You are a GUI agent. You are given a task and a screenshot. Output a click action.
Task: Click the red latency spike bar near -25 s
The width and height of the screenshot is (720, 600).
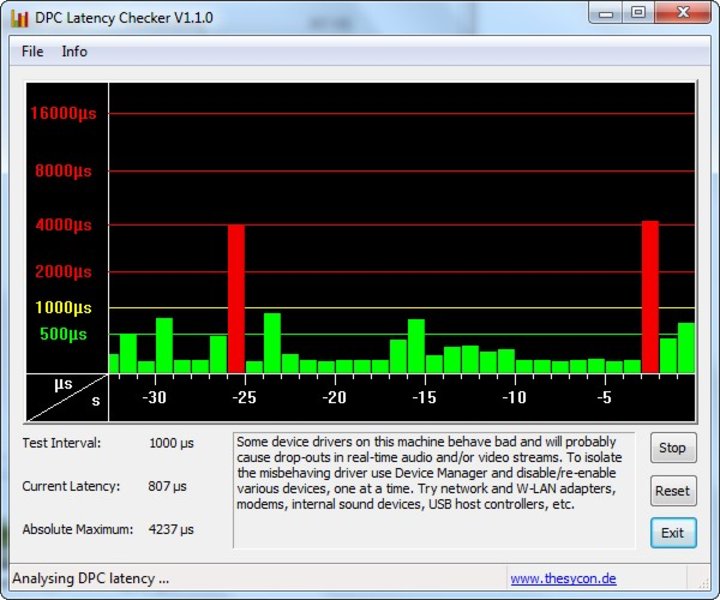[x=236, y=299]
